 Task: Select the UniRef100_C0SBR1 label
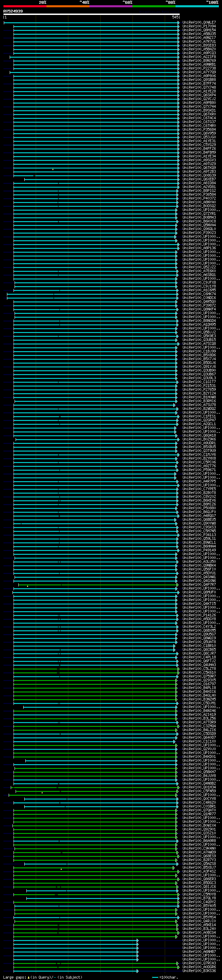click(x=199, y=806)
